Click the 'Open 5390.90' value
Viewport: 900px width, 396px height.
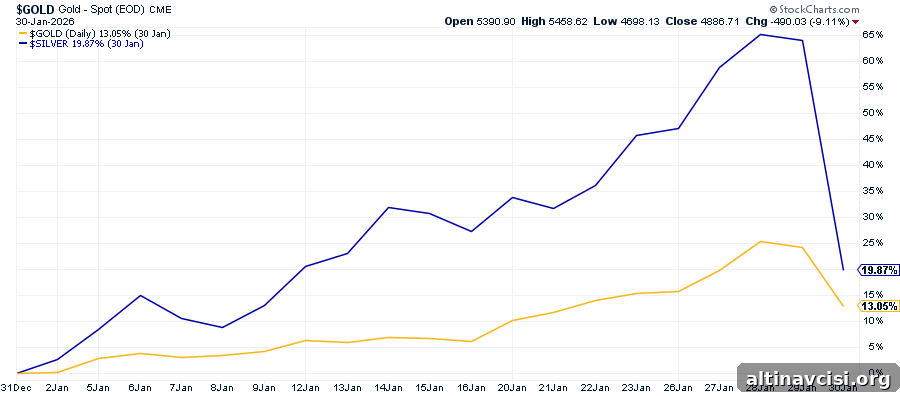480,22
